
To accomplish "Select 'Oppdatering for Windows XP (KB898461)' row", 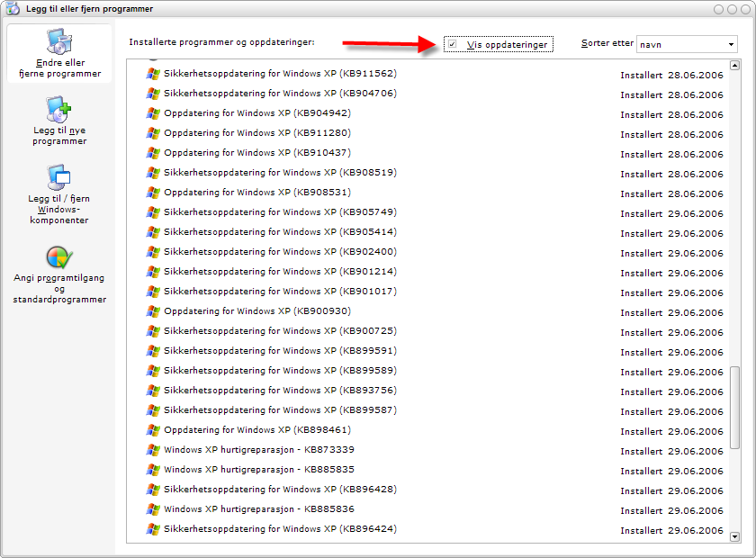I will coord(428,430).
